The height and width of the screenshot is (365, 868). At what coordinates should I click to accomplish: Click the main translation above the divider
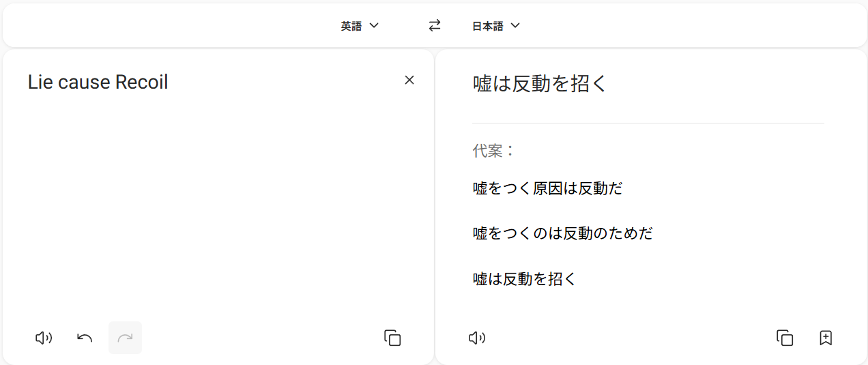point(539,84)
